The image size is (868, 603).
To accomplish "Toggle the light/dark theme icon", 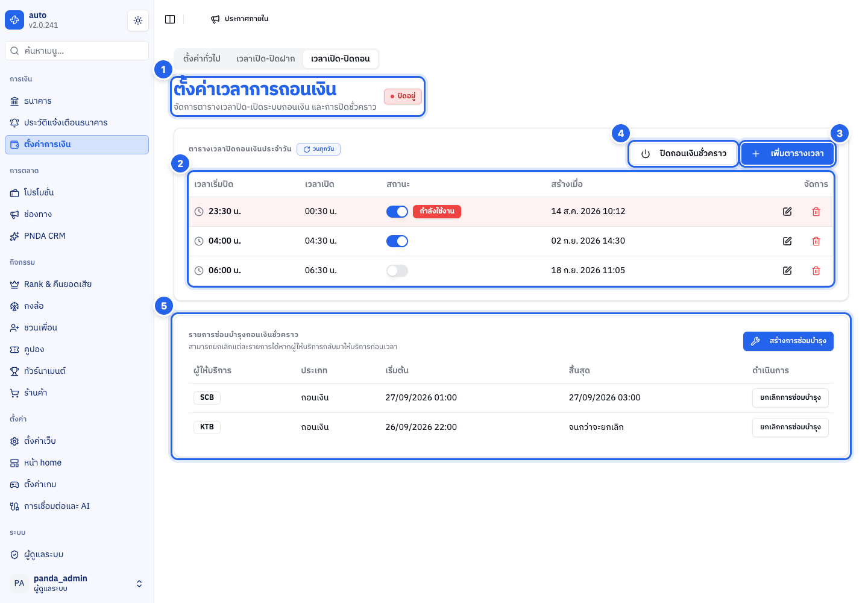I will click(x=138, y=21).
